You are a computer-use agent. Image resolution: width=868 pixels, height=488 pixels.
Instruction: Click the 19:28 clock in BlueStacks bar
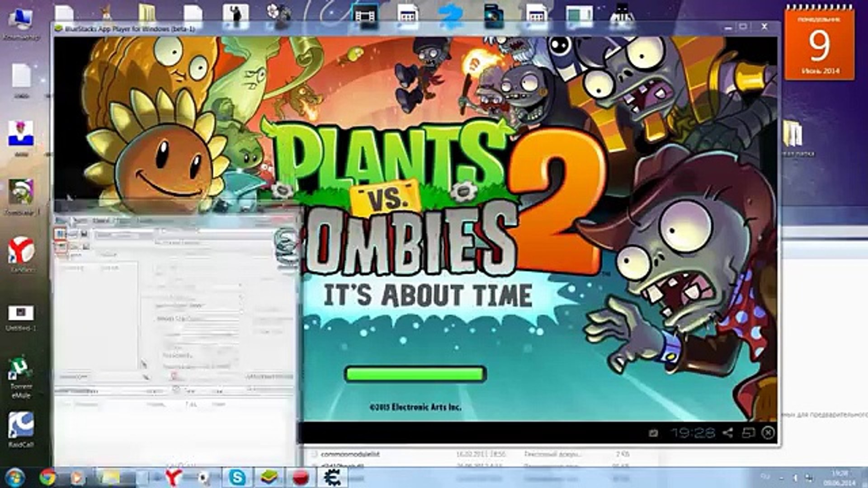tap(692, 433)
